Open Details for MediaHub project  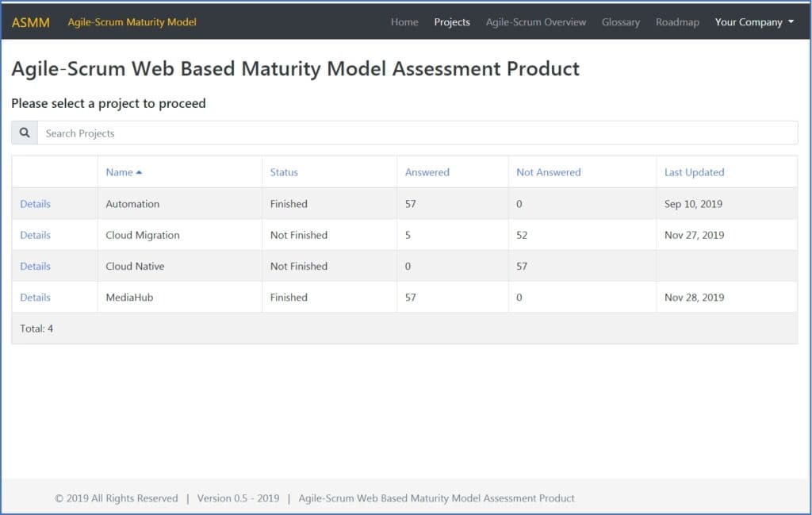point(35,298)
